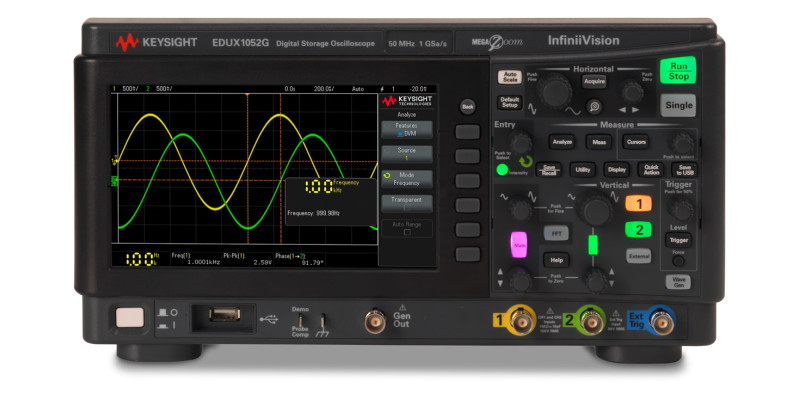
Task: Open the Meas menu key
Action: pos(599,142)
